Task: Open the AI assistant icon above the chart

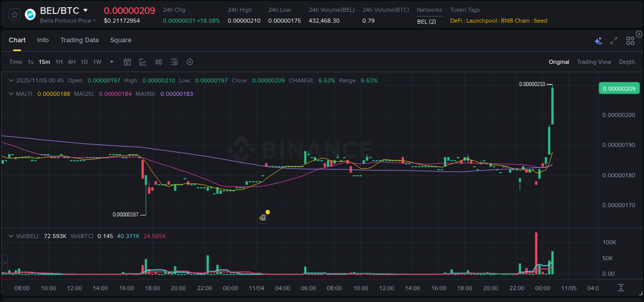Action: tap(598, 40)
